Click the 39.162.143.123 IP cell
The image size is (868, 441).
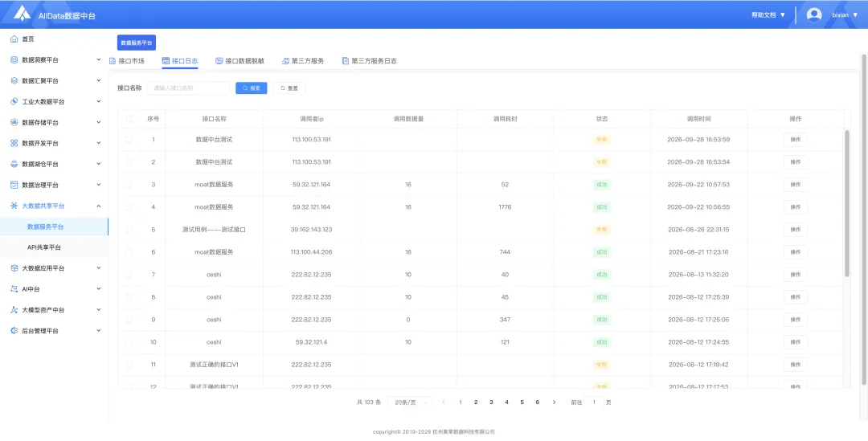(x=312, y=230)
